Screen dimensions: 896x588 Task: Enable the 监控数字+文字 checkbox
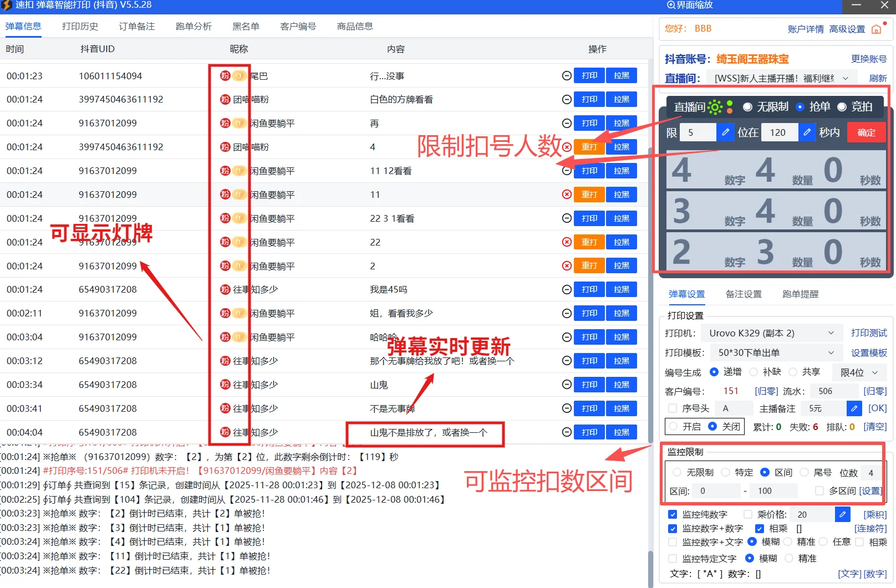[x=673, y=542]
